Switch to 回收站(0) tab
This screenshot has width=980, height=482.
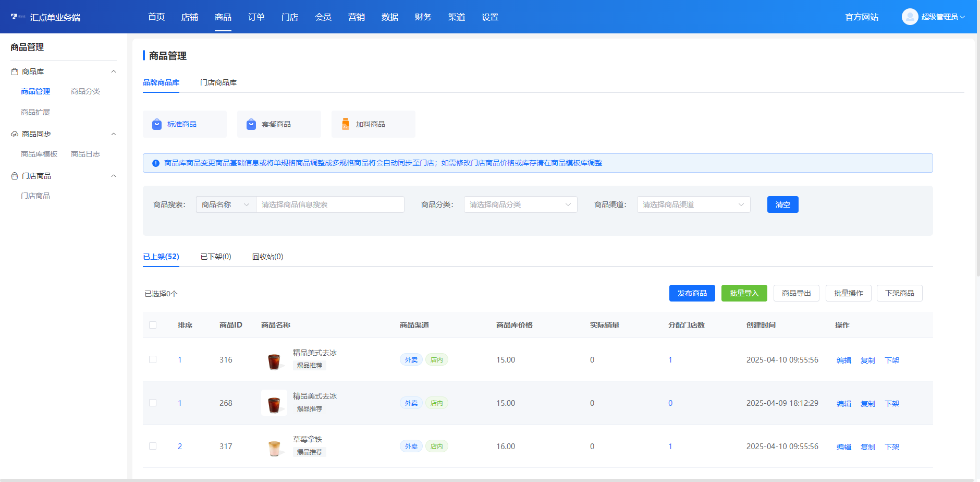click(x=267, y=257)
